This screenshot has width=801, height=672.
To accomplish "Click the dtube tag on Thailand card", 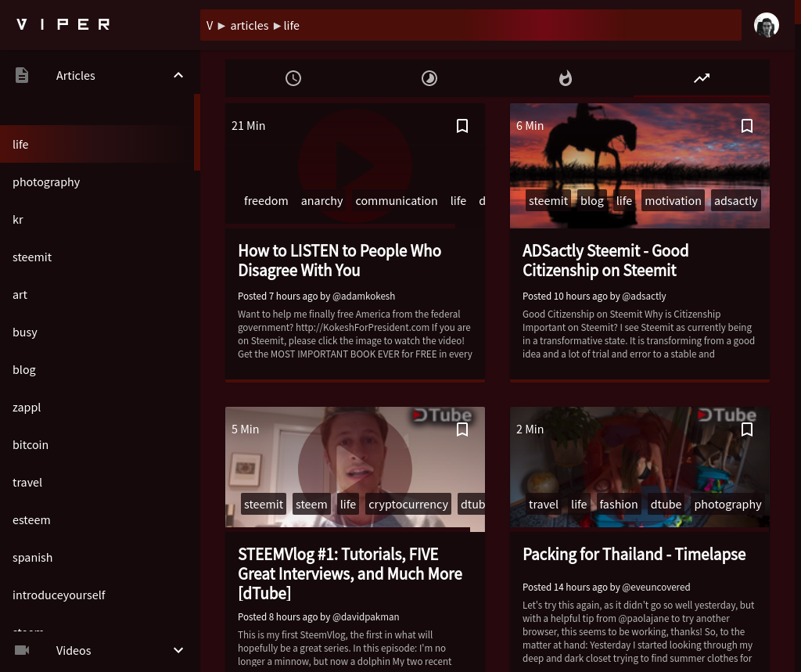I will [x=666, y=505].
